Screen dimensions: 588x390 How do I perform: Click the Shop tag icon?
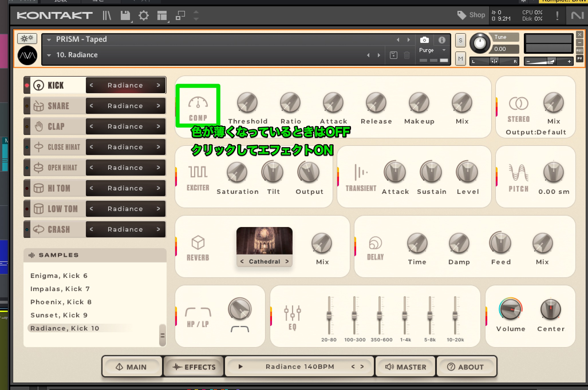pos(461,15)
